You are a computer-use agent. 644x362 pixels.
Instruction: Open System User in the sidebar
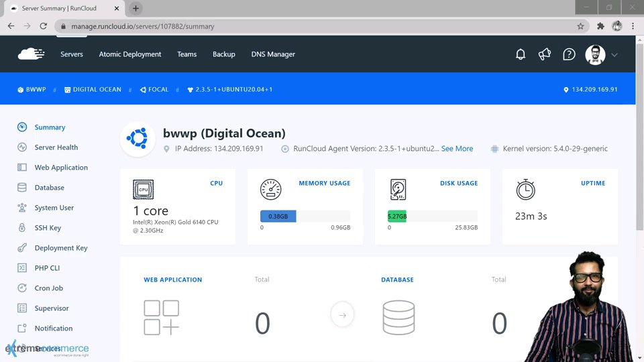click(54, 208)
